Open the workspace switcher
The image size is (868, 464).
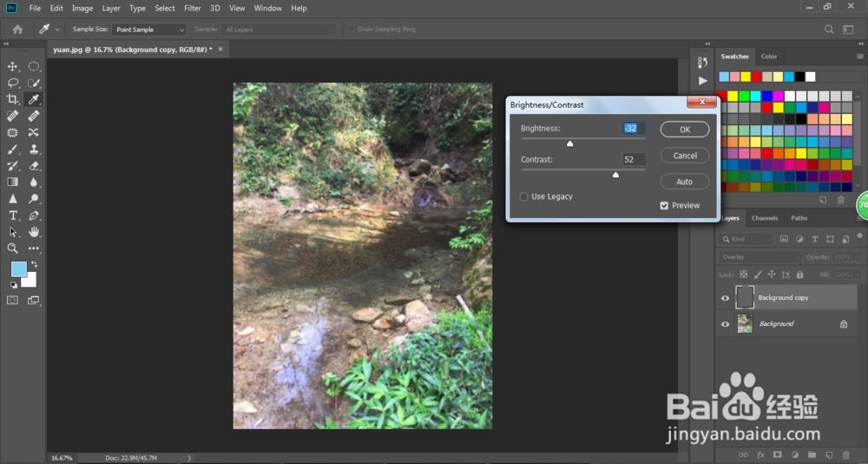click(x=848, y=30)
